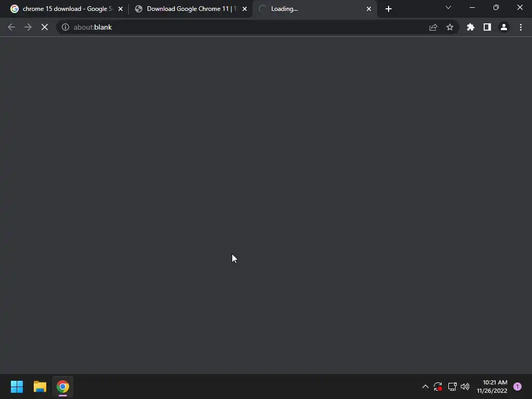532x399 pixels.
Task: Click the Google favicon on first tab
Action: click(14, 9)
